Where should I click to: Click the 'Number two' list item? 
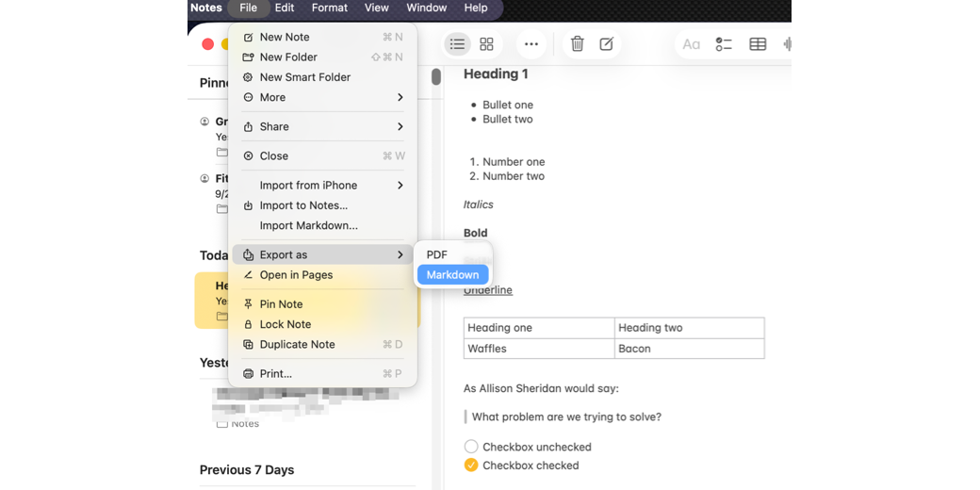pyautogui.click(x=514, y=176)
